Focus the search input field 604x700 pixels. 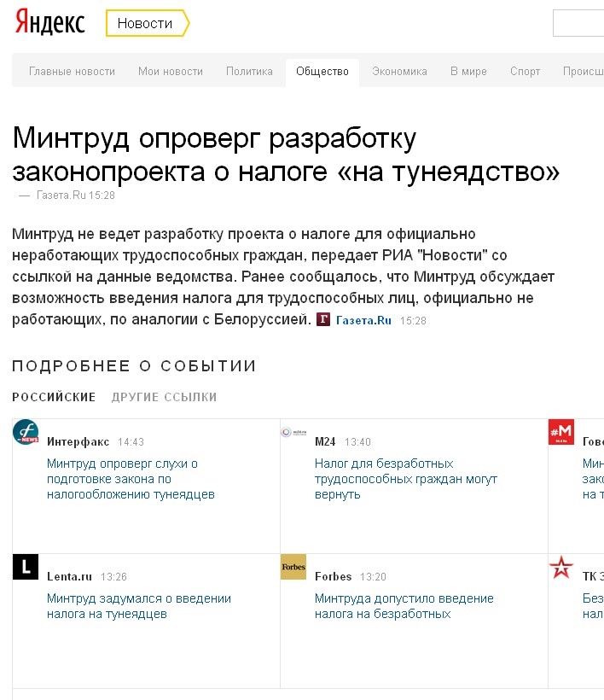tap(578, 23)
